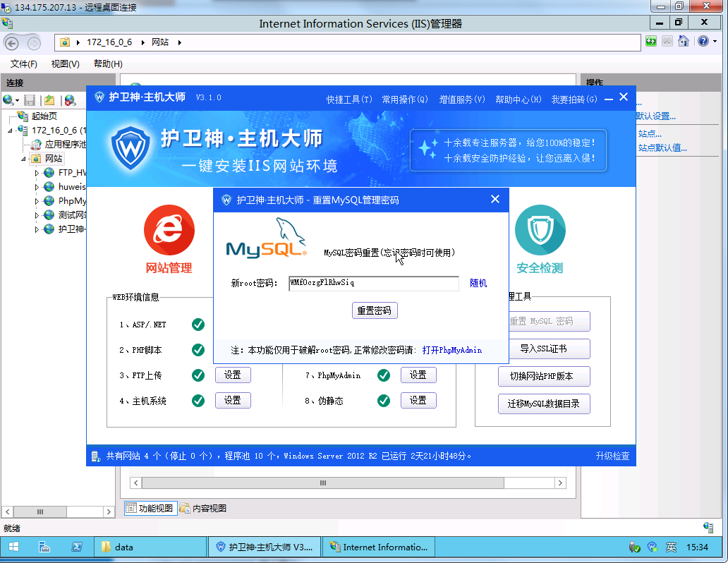The width and height of the screenshot is (728, 563).
Task: Click the IIS back navigation arrow
Action: coord(11,43)
